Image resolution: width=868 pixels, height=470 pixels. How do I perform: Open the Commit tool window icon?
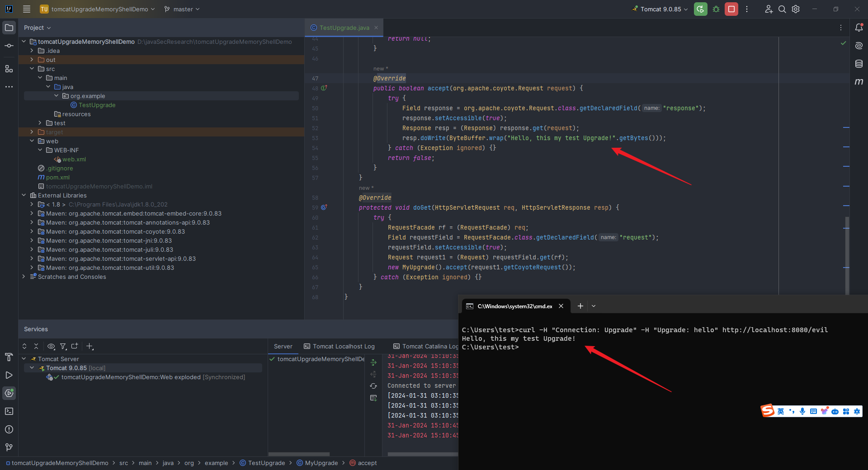(x=9, y=46)
